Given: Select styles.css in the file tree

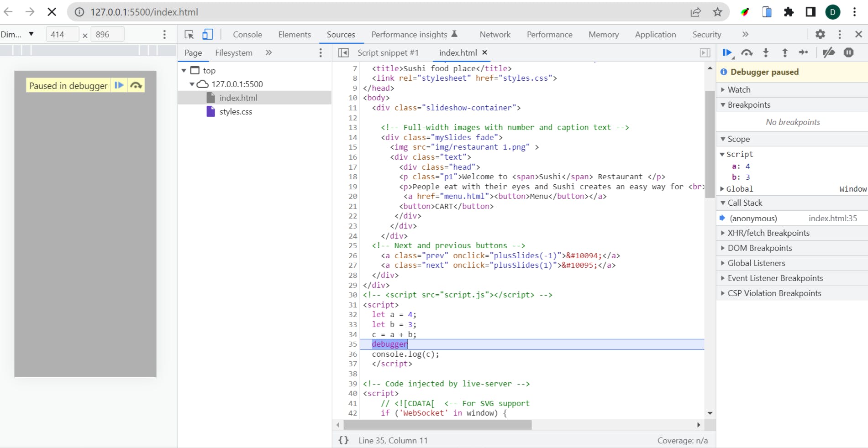Looking at the screenshot, I should [236, 112].
